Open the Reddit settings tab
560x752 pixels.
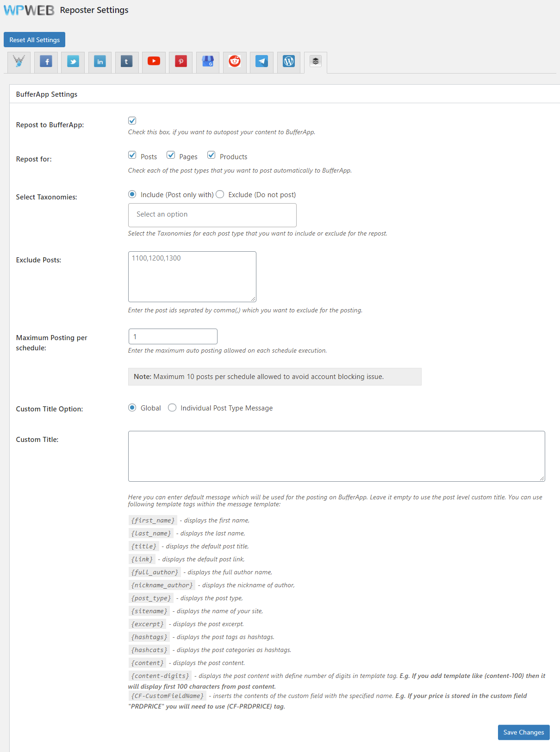coord(235,62)
